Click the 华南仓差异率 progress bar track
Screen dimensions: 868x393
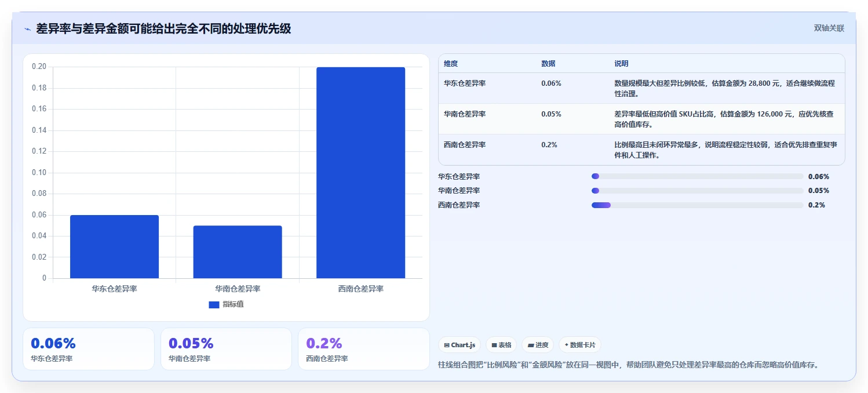click(697, 191)
